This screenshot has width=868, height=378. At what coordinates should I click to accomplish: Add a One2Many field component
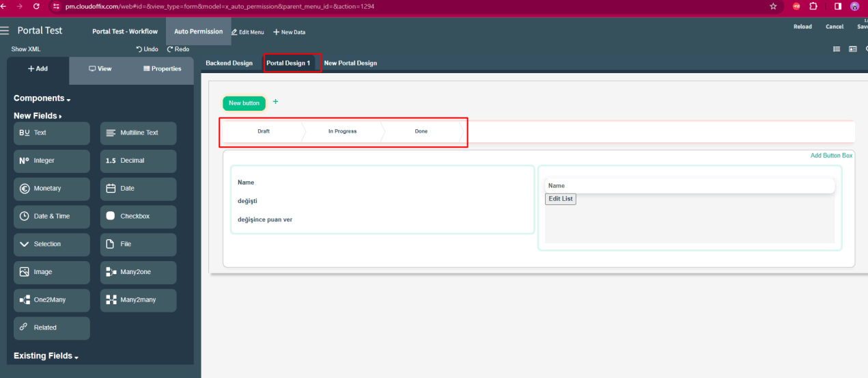[52, 300]
